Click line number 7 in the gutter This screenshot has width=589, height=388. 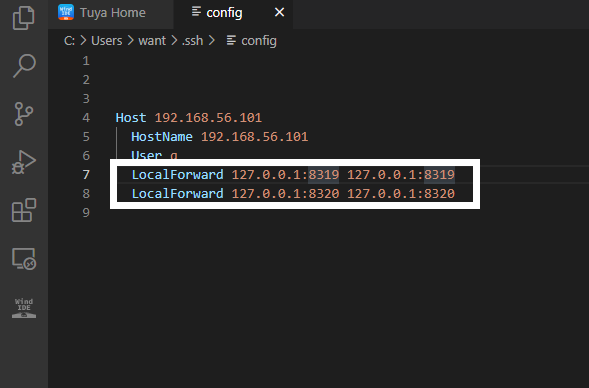point(86,174)
